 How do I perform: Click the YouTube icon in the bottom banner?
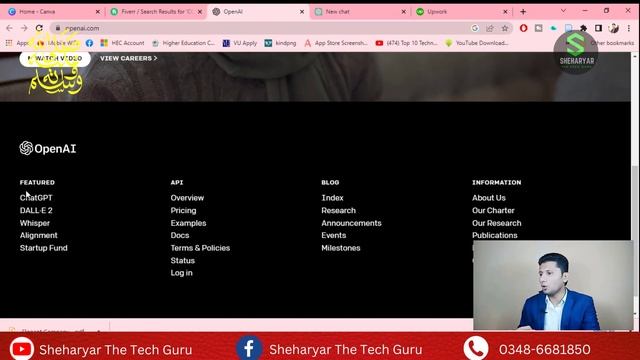pyautogui.click(x=22, y=349)
